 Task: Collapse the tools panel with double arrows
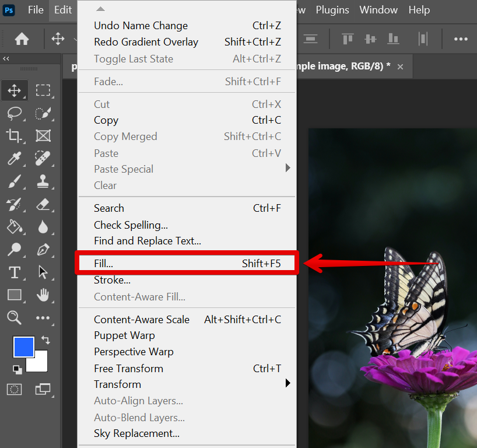6,59
